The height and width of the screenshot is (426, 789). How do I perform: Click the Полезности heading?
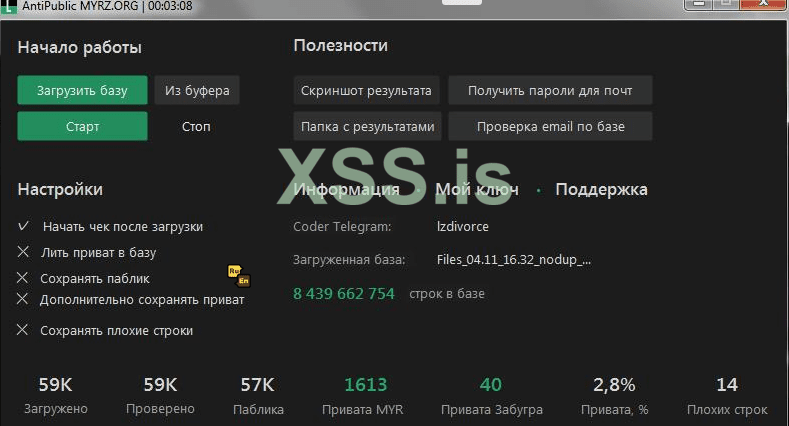click(x=341, y=46)
